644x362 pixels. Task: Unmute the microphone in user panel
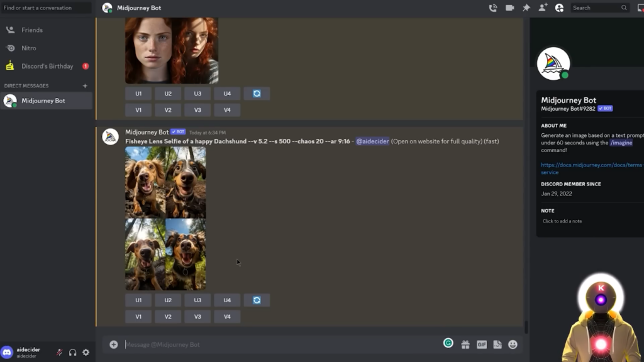(59, 353)
